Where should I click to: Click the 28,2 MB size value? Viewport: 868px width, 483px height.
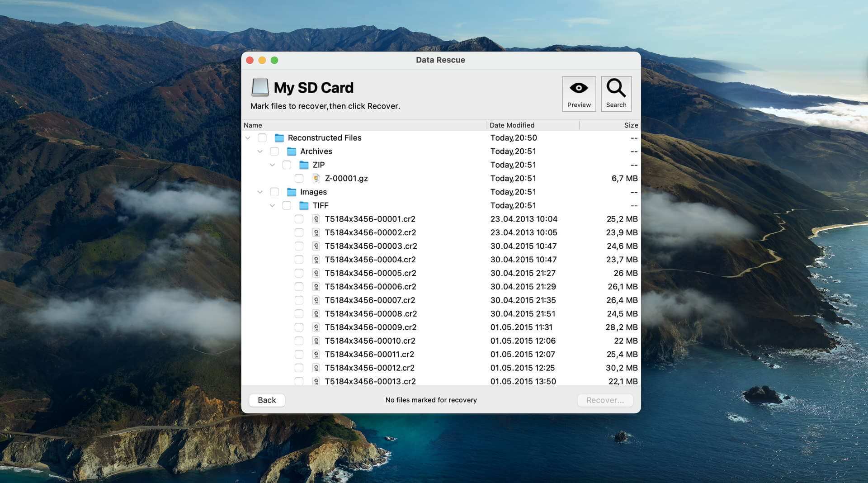point(622,327)
